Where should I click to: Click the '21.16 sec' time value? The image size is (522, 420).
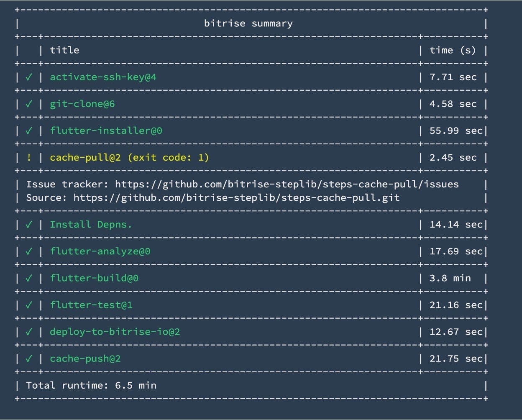[456, 305]
